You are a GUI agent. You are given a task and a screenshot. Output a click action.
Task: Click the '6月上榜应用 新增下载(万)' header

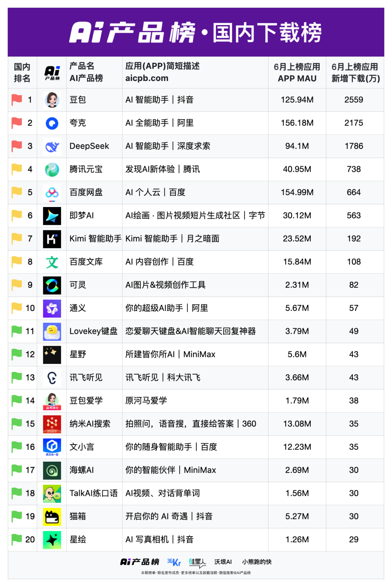[x=355, y=73]
